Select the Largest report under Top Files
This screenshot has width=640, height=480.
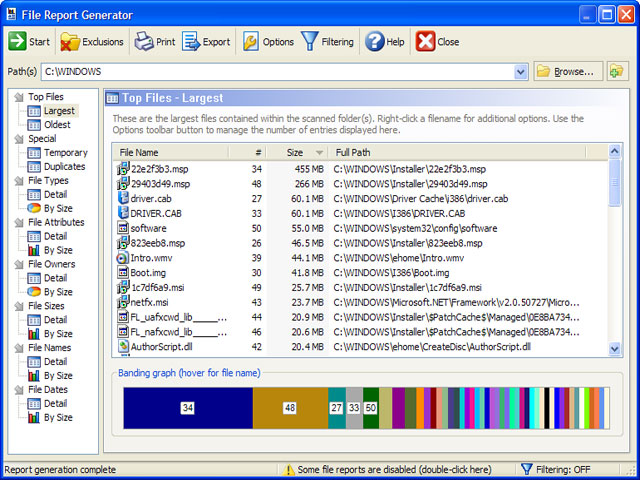click(x=59, y=111)
